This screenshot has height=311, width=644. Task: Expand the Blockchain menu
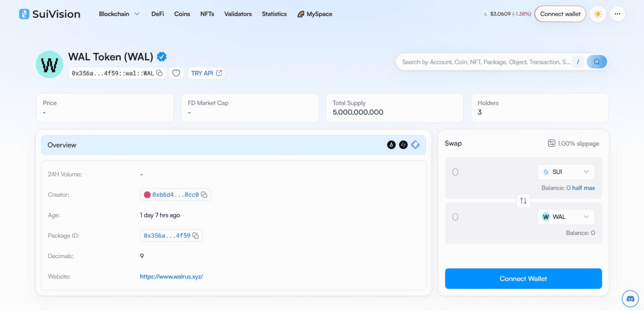pos(119,14)
